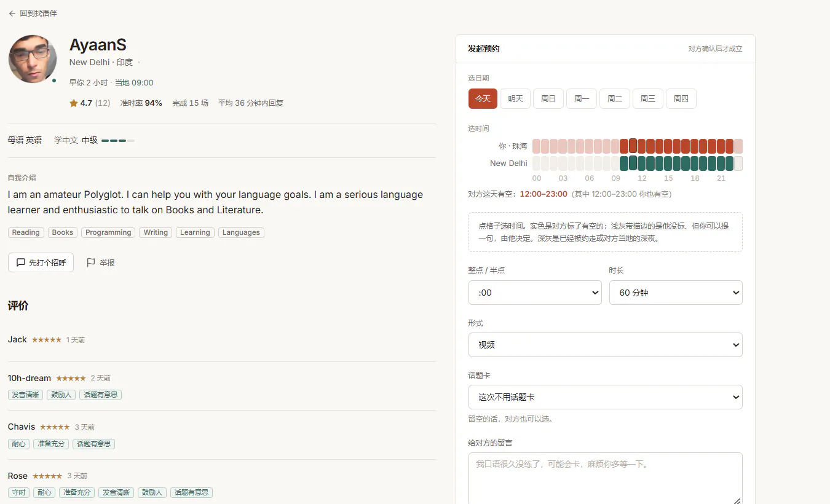Open the 时长 dropdown showing 60 分钟
Image resolution: width=830 pixels, height=504 pixels.
[x=676, y=293]
